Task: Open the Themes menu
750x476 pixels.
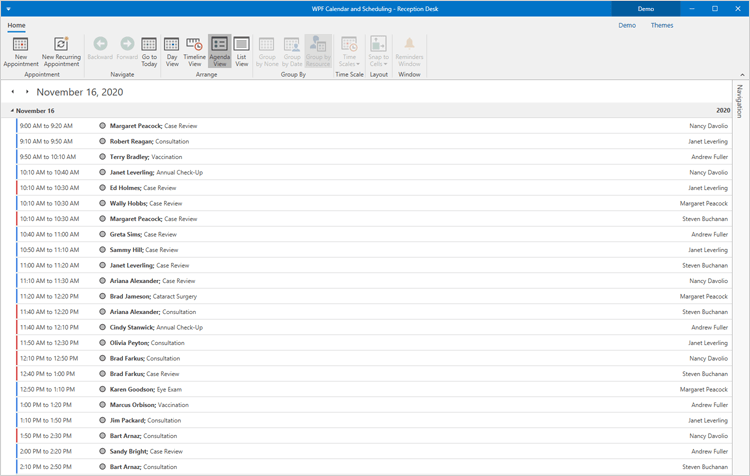Action: 662,25
